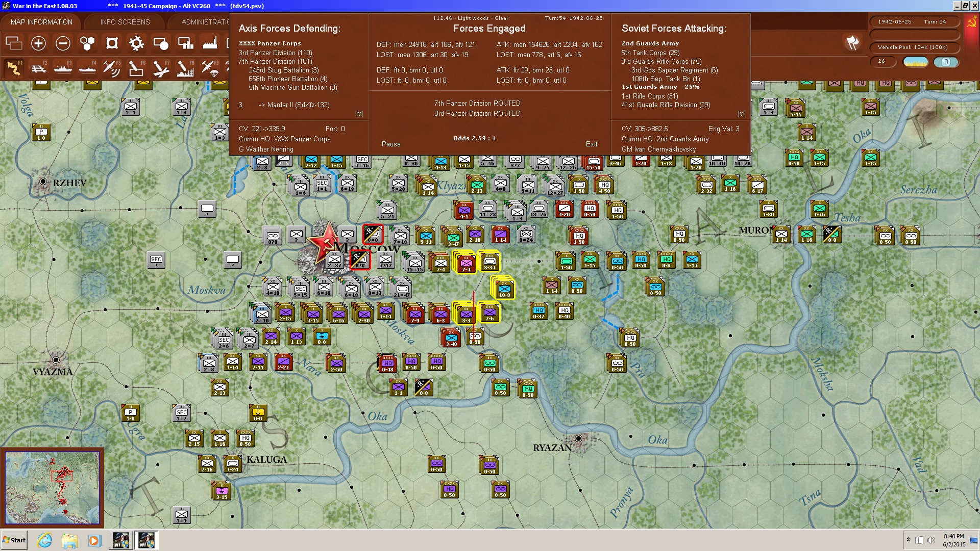Select the highlighted 10-8 unit counter

point(504,288)
